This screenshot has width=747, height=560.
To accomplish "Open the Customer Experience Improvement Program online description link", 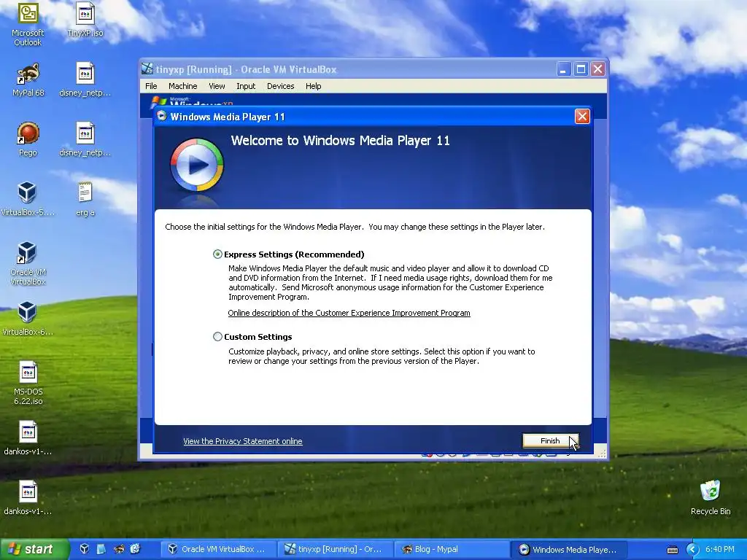I will click(x=349, y=313).
